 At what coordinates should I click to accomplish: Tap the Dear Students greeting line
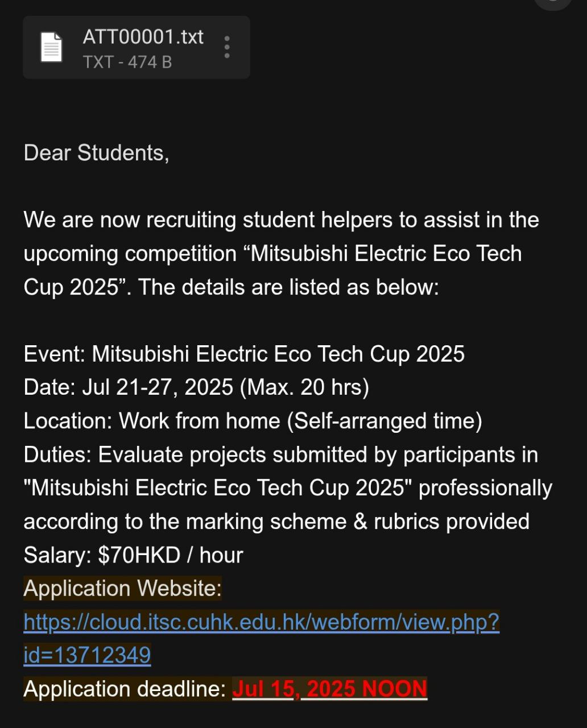(96, 153)
